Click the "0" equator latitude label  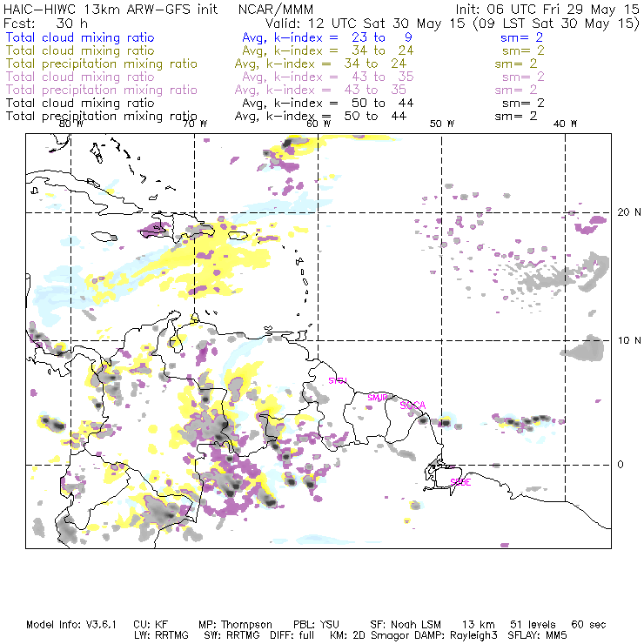pyautogui.click(x=621, y=465)
